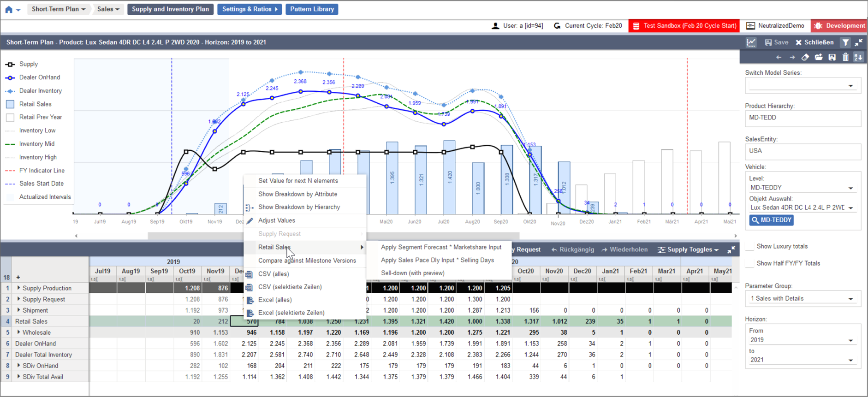Open Horizon to year dropdown
The width and height of the screenshot is (868, 397).
(x=803, y=360)
